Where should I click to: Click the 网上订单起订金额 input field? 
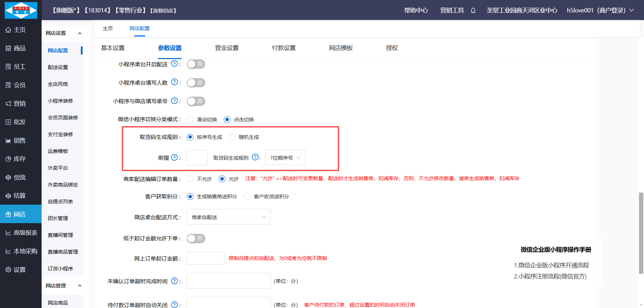205,258
